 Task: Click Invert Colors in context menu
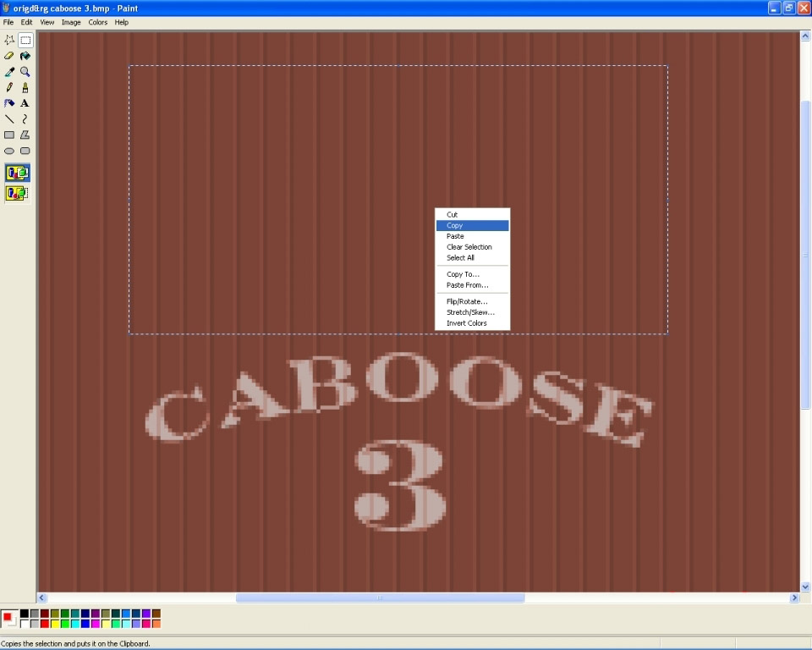click(472, 323)
